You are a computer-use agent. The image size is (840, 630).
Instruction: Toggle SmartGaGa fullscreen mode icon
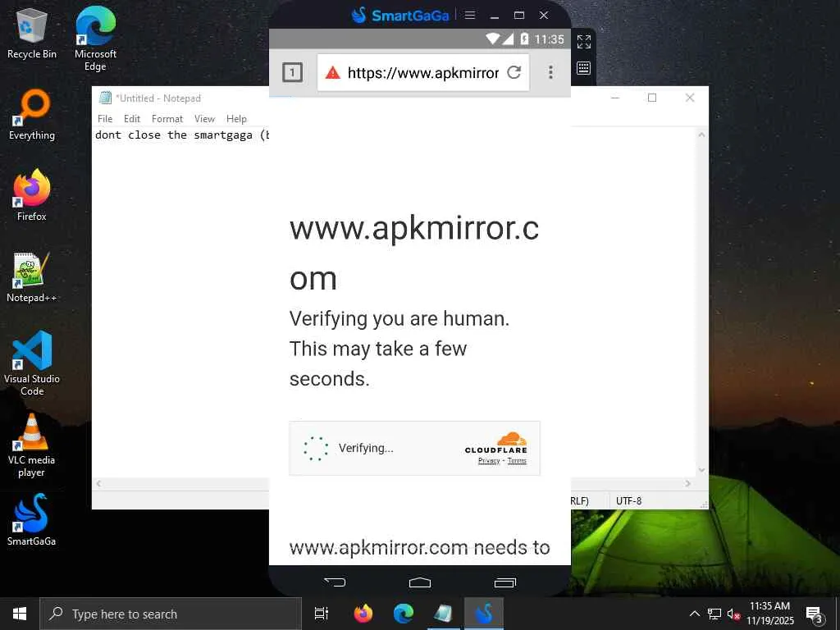[x=584, y=41]
